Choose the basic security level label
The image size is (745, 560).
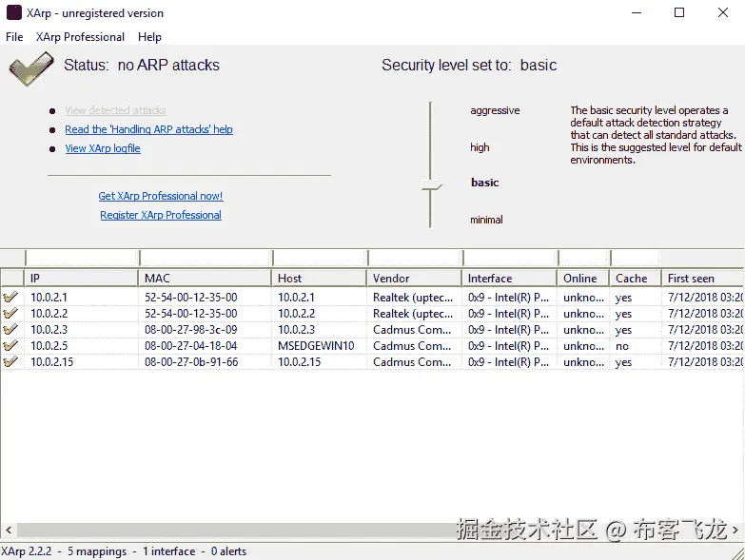(x=485, y=183)
